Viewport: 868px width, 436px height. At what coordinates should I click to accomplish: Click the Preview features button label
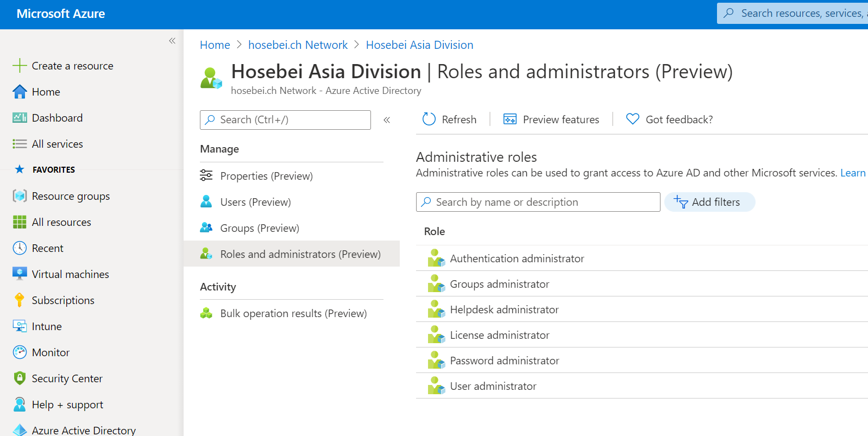coord(561,119)
